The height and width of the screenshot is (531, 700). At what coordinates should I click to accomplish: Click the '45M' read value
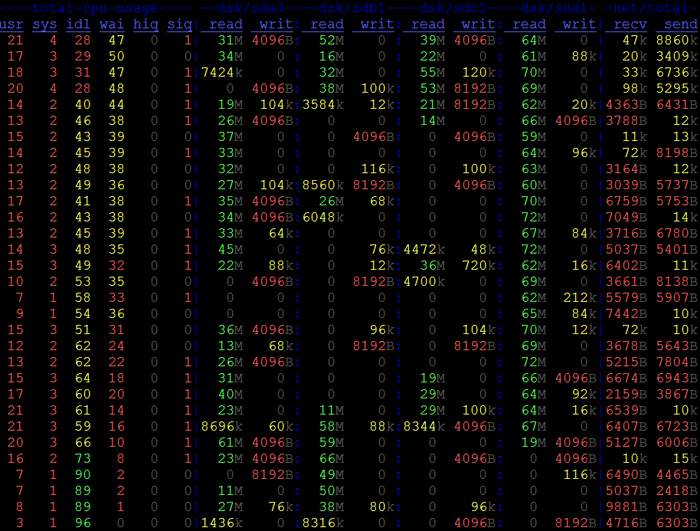pyautogui.click(x=230, y=249)
